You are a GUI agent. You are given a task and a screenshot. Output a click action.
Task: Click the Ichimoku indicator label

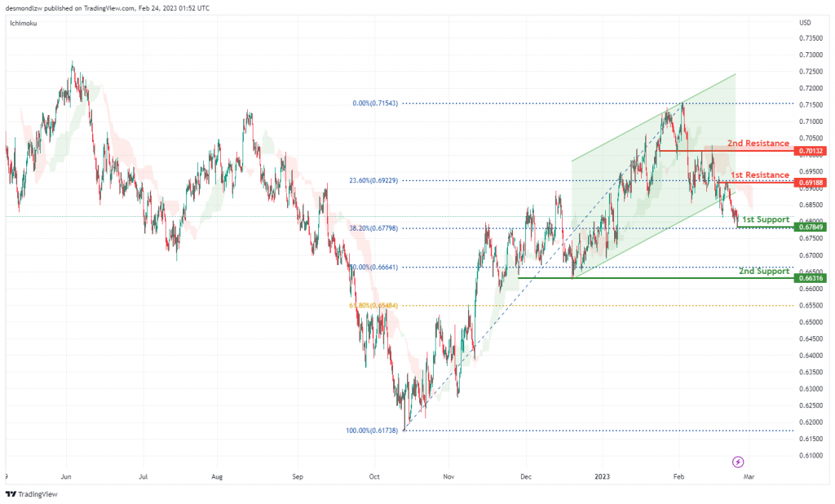tap(24, 24)
